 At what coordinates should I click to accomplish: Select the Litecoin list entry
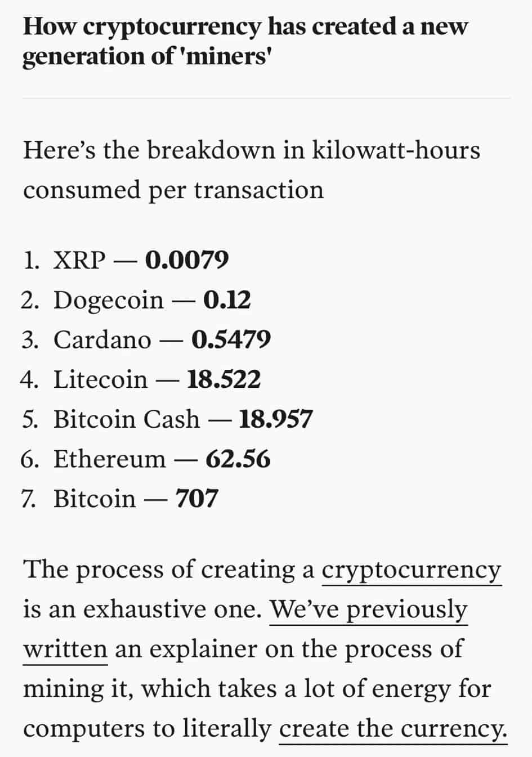141,379
